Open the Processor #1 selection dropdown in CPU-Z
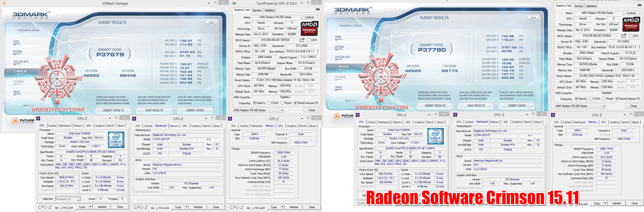Viewport: 644px width, 212px height. click(x=68, y=199)
